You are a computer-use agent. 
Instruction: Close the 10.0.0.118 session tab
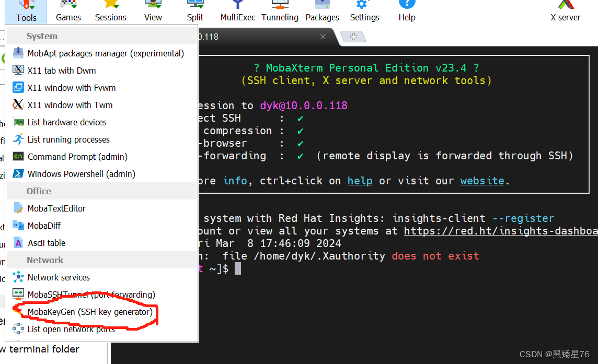[323, 37]
